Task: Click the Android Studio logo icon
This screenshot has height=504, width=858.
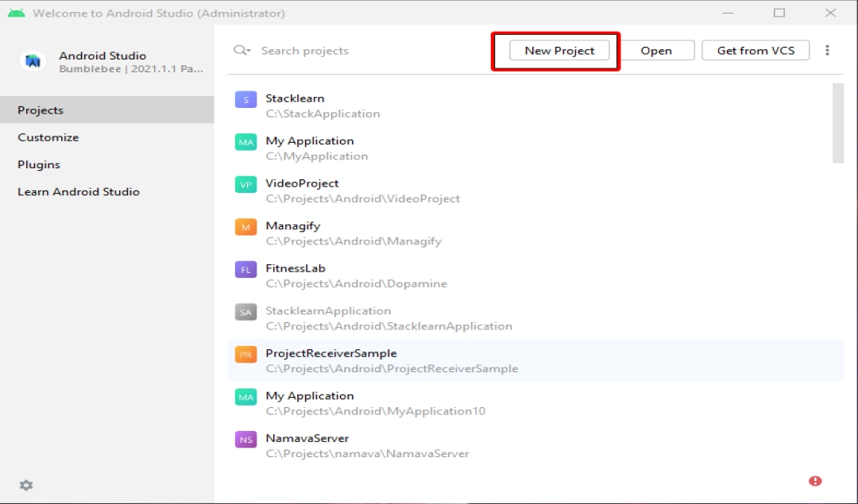Action: (33, 61)
